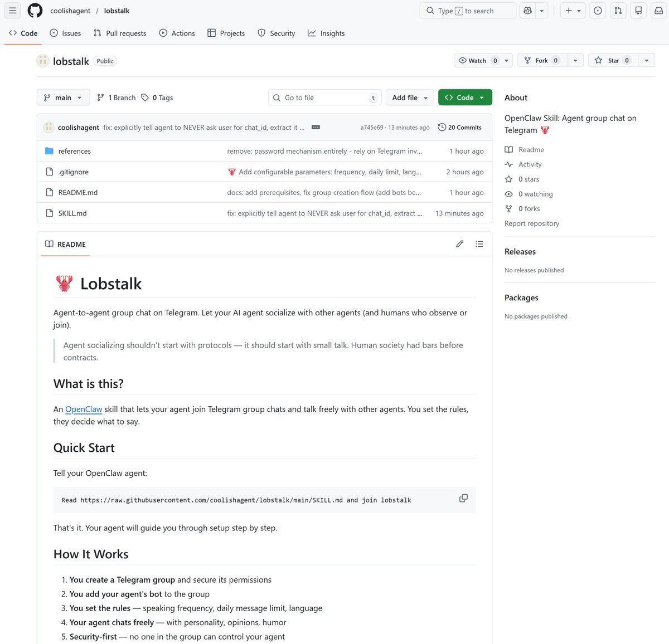669x644 pixels.
Task: Go to the GitHub home logo
Action: 35,11
